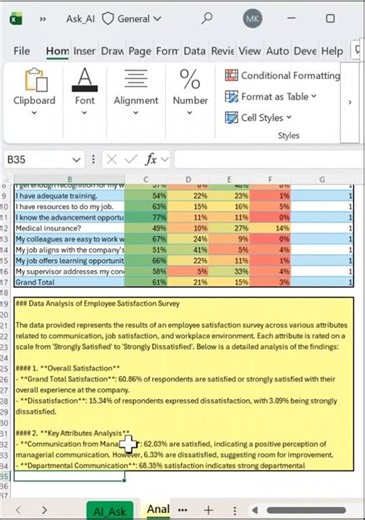Open Cell Styles gallery

coord(258,118)
